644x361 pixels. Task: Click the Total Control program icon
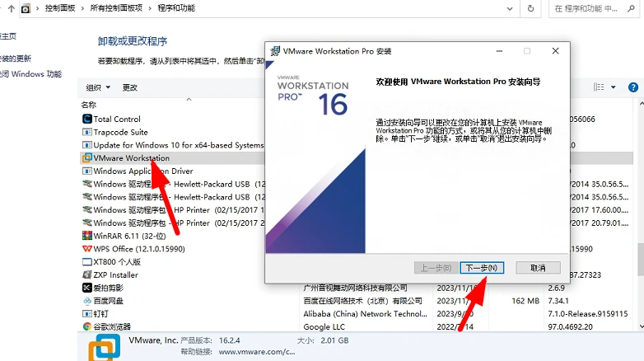click(x=87, y=120)
